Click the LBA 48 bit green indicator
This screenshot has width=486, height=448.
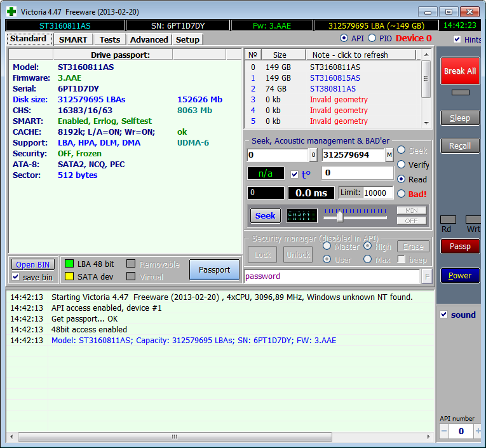pyautogui.click(x=69, y=264)
